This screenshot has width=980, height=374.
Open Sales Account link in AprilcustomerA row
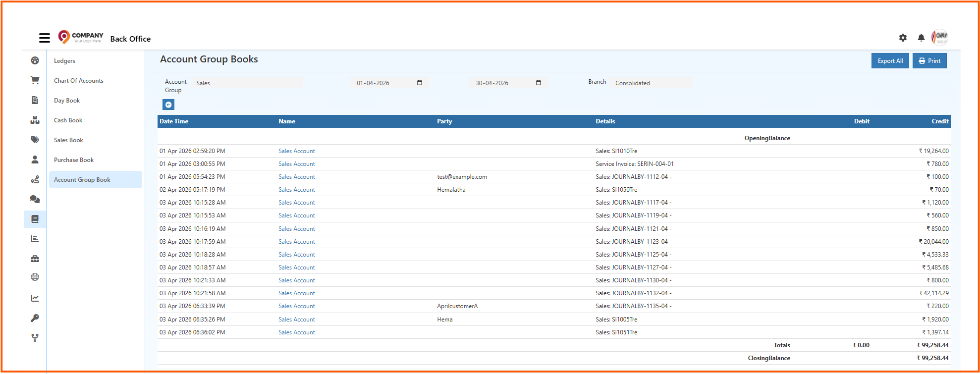(x=297, y=306)
